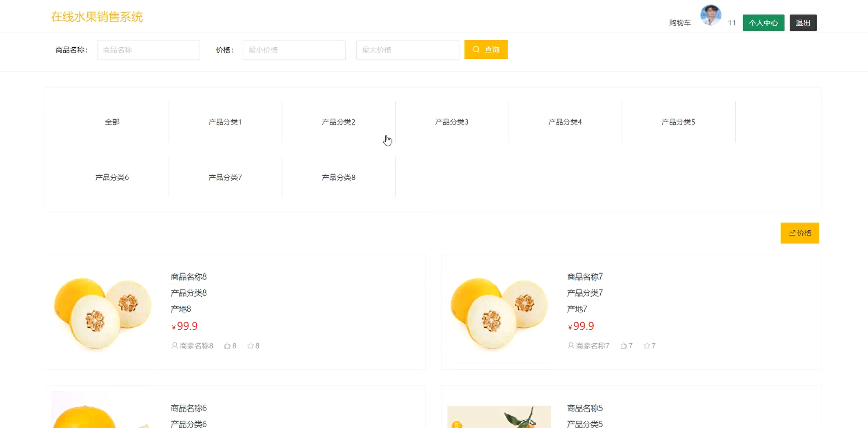The width and height of the screenshot is (868, 428).
Task: Click the 产品分类7 label in product card
Action: pyautogui.click(x=585, y=293)
